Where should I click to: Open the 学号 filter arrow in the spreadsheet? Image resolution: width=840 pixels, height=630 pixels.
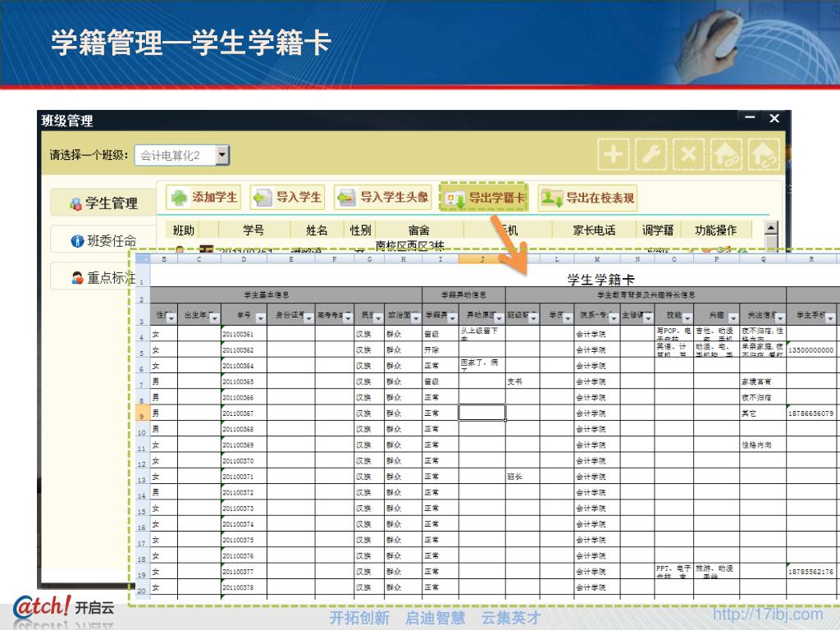(260, 318)
